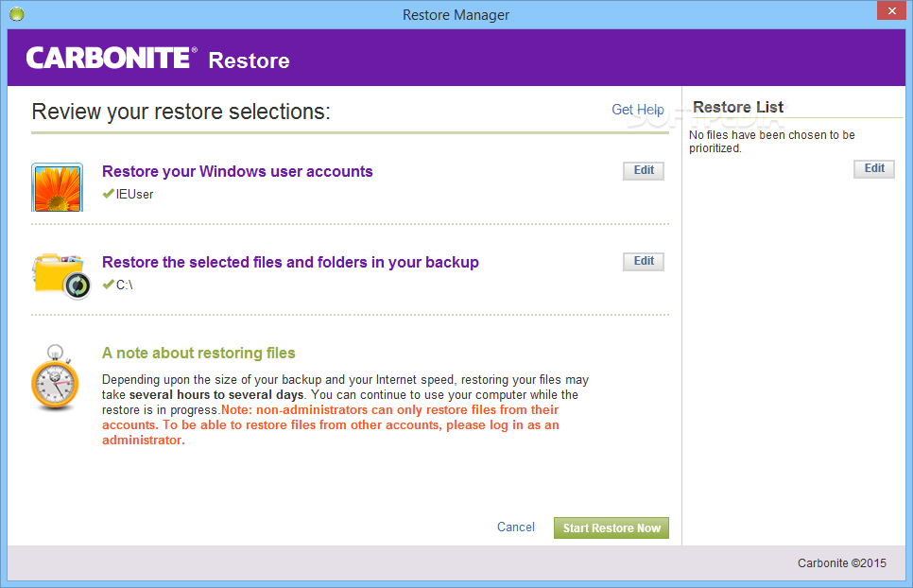Edit the selected files and folders
Screen dimensions: 913x588
coord(644,262)
